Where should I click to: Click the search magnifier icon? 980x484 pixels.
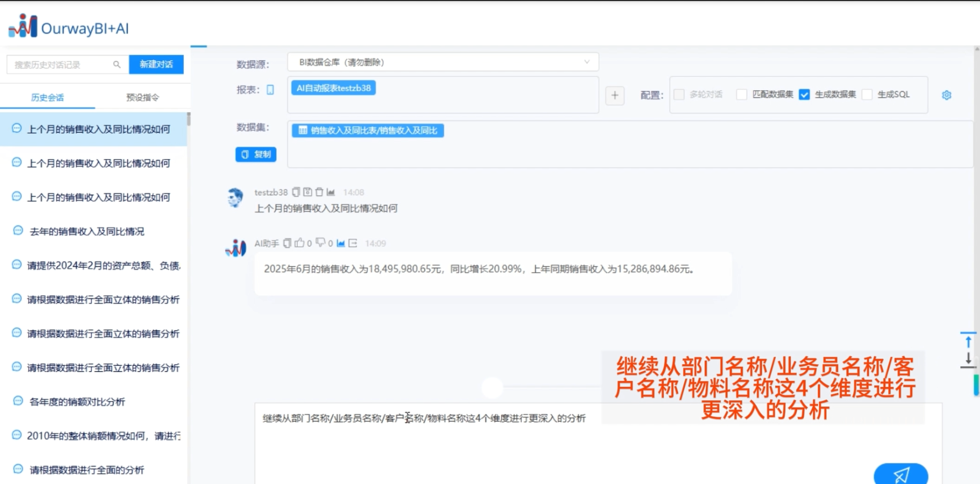117,64
